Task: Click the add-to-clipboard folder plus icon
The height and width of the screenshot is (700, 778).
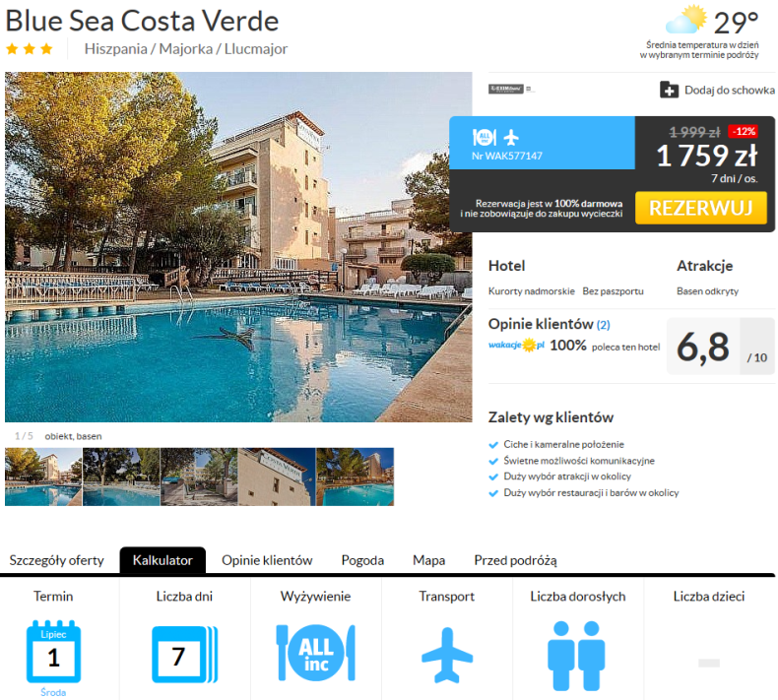Action: 669,90
